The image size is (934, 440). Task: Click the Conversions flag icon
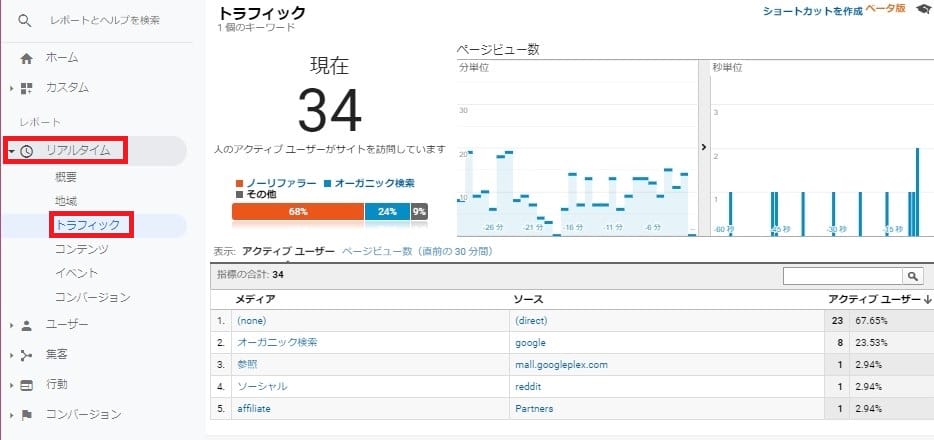pyautogui.click(x=27, y=415)
